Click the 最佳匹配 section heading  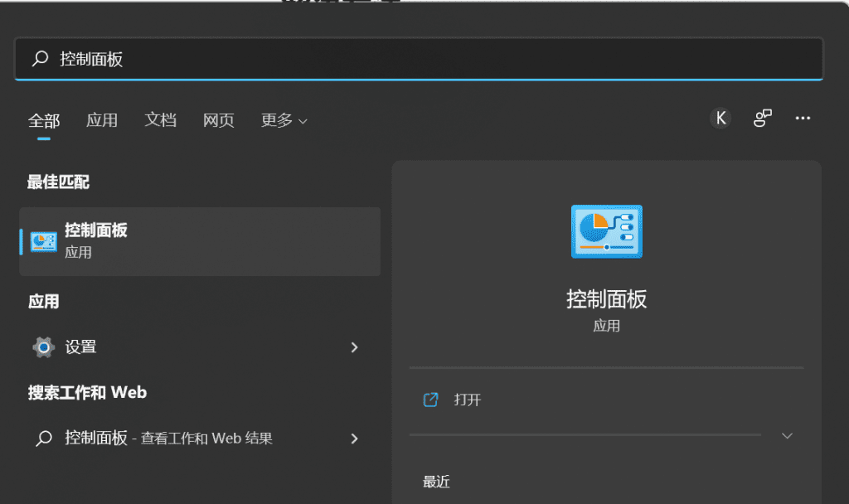pos(59,182)
